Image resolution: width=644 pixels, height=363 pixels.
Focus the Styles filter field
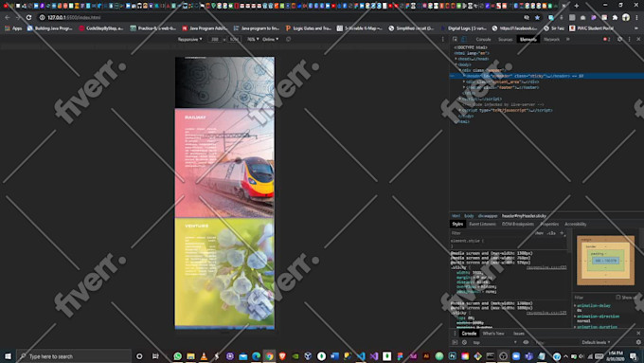click(x=491, y=233)
